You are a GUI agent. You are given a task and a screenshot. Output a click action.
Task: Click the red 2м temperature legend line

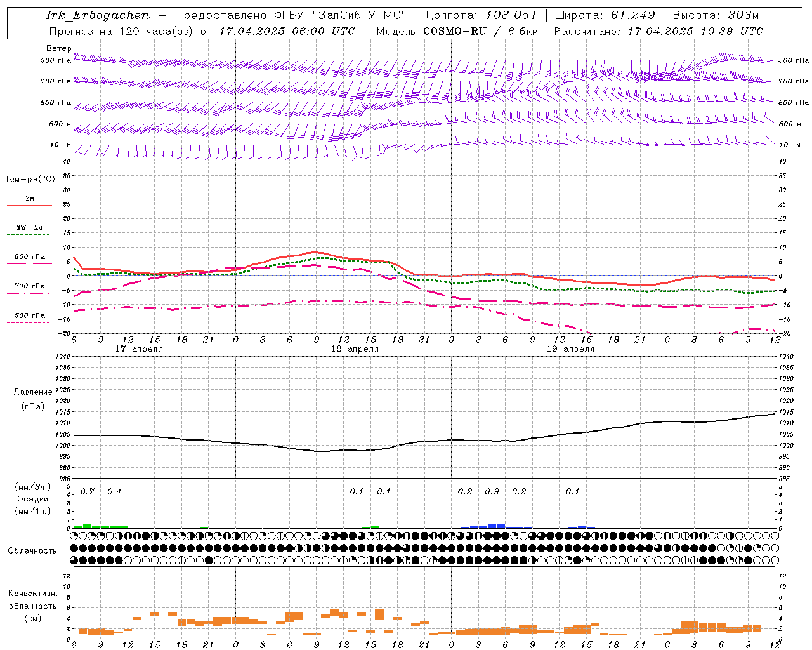29,206
